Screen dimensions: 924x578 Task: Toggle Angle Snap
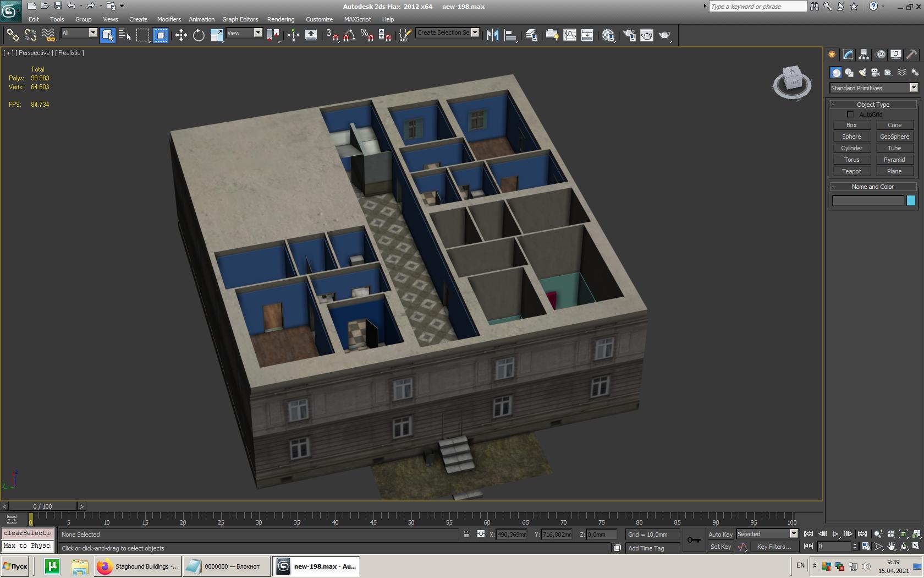pyautogui.click(x=349, y=35)
